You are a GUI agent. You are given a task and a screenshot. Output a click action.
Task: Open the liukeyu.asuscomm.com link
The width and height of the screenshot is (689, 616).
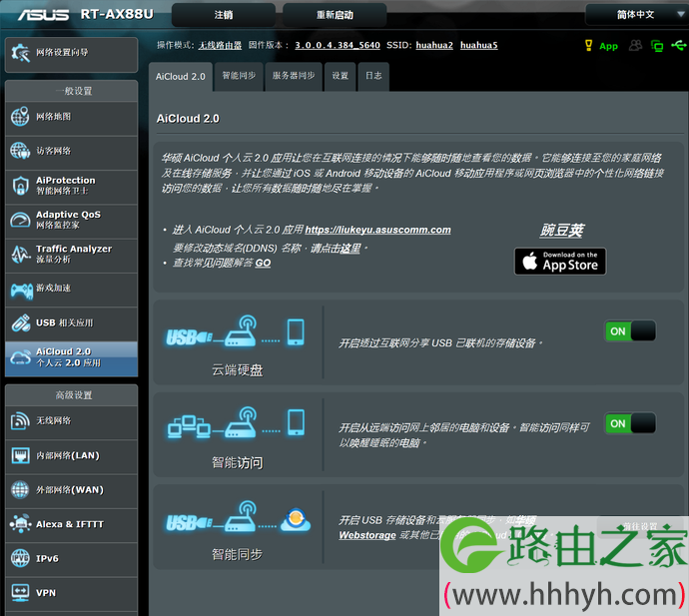377,230
